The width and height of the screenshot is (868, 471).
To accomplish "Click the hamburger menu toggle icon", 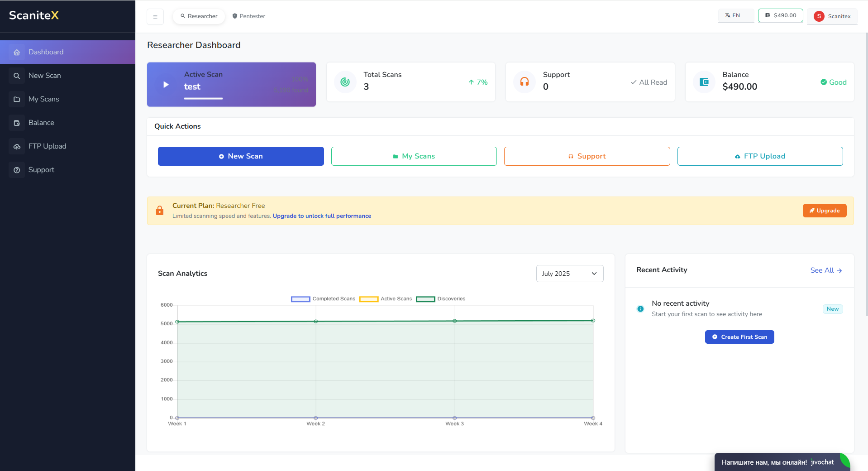I will pyautogui.click(x=155, y=17).
